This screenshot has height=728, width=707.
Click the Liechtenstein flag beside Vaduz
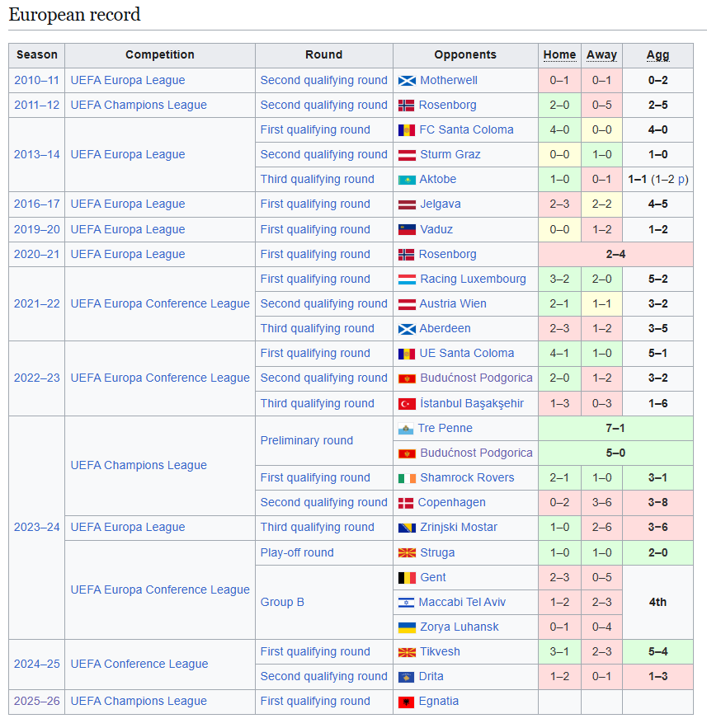click(x=407, y=229)
